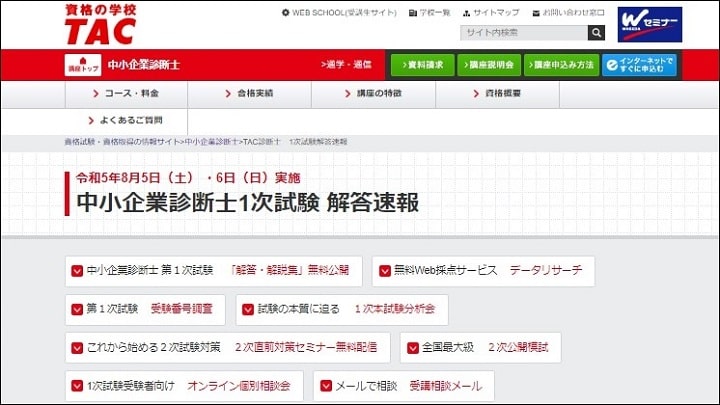
Task: Click check icon beside 第1次試験 受験番号調査
Action: (x=77, y=309)
